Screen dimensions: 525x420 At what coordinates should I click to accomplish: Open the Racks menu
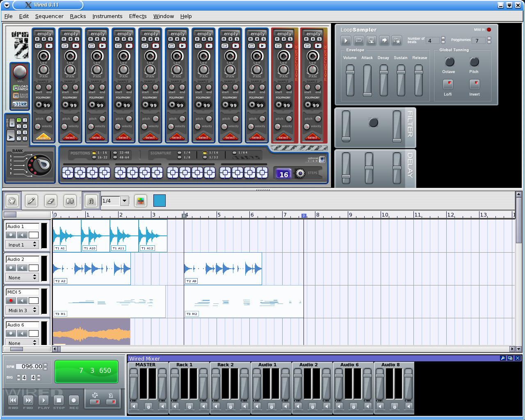coord(78,16)
